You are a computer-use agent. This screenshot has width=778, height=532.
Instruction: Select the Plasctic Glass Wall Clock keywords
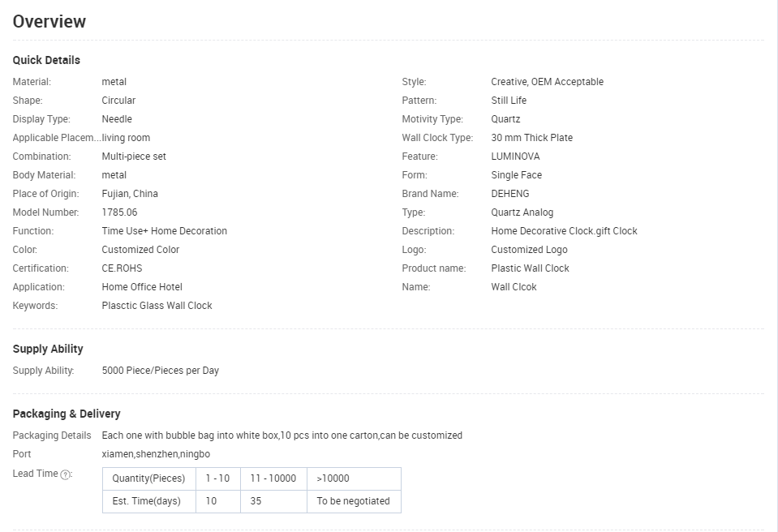click(157, 306)
